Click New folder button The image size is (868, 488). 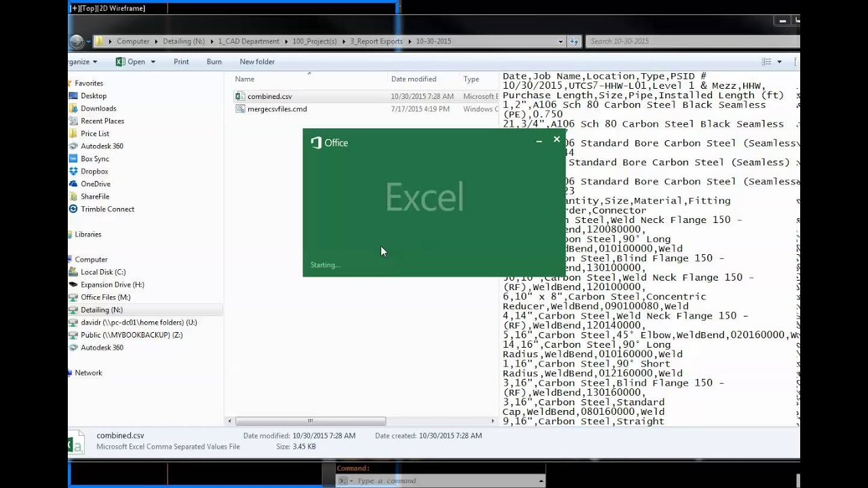[257, 62]
